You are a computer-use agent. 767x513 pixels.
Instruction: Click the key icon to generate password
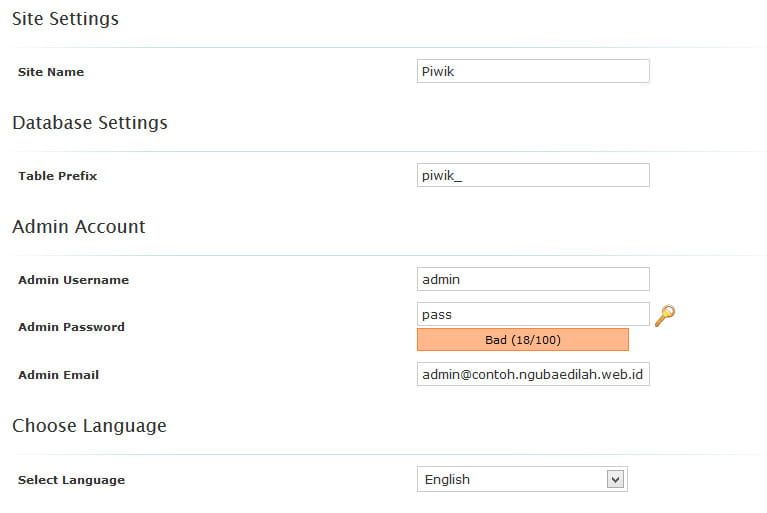(x=665, y=316)
